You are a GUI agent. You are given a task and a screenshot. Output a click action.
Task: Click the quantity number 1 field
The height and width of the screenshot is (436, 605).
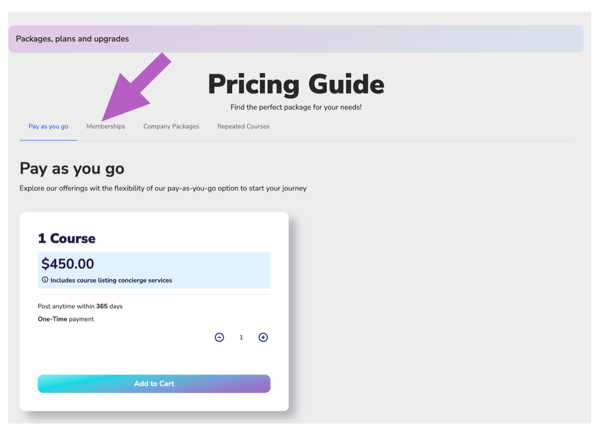(x=241, y=337)
